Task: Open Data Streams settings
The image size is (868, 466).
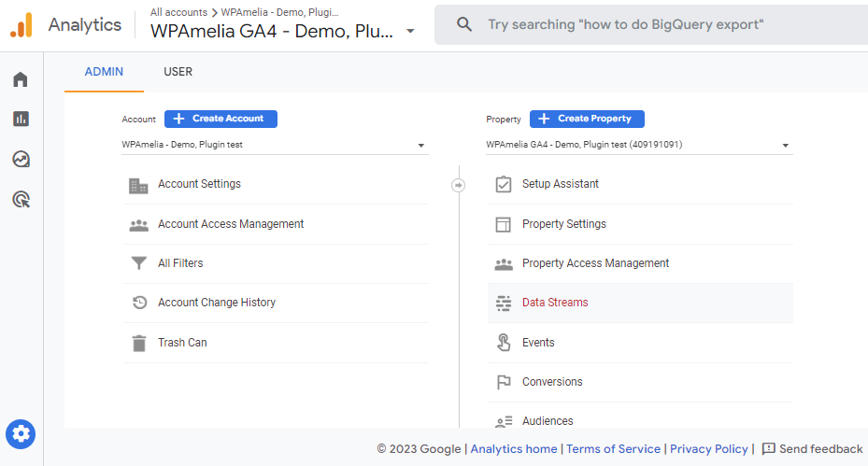Action: 555,303
